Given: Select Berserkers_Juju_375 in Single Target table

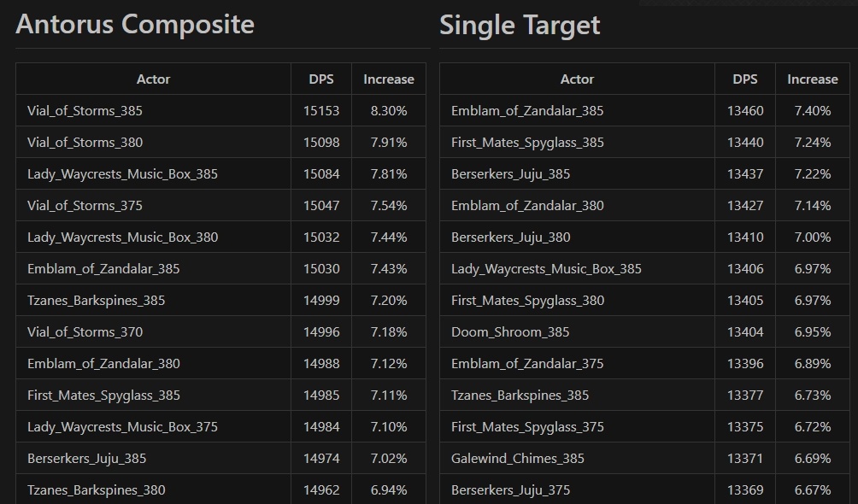Looking at the screenshot, I should [x=510, y=490].
